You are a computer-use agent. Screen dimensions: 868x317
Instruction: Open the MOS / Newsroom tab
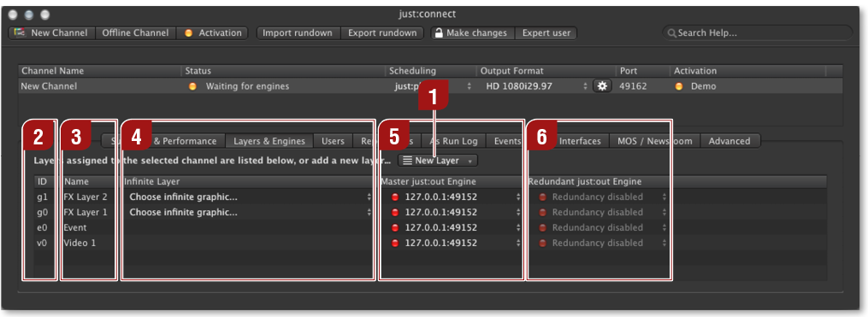coord(655,141)
